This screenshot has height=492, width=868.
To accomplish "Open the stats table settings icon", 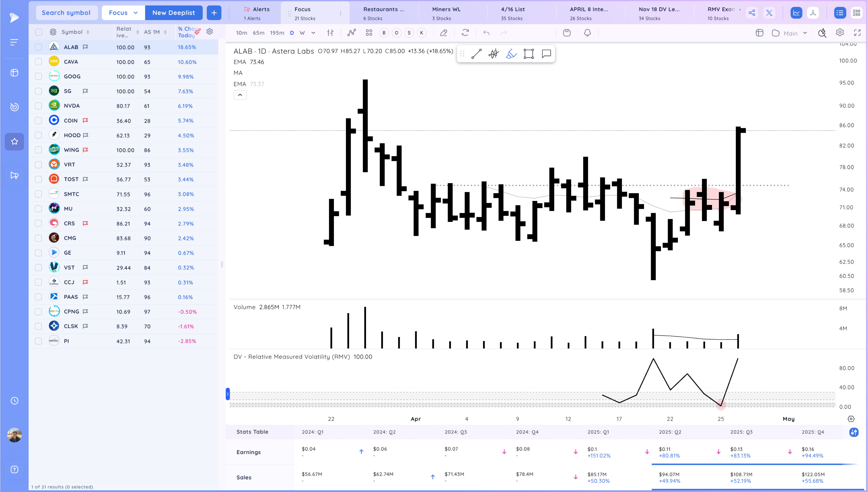I will (854, 432).
